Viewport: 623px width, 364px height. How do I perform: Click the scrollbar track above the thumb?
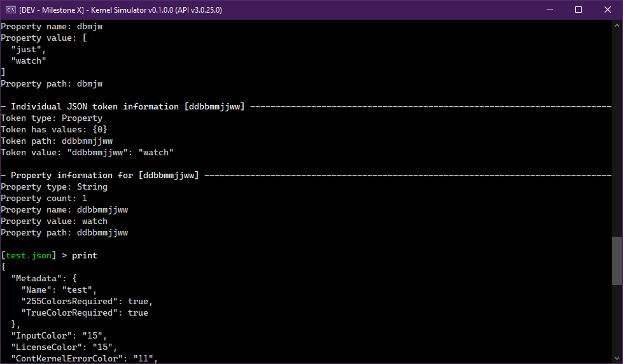617,127
